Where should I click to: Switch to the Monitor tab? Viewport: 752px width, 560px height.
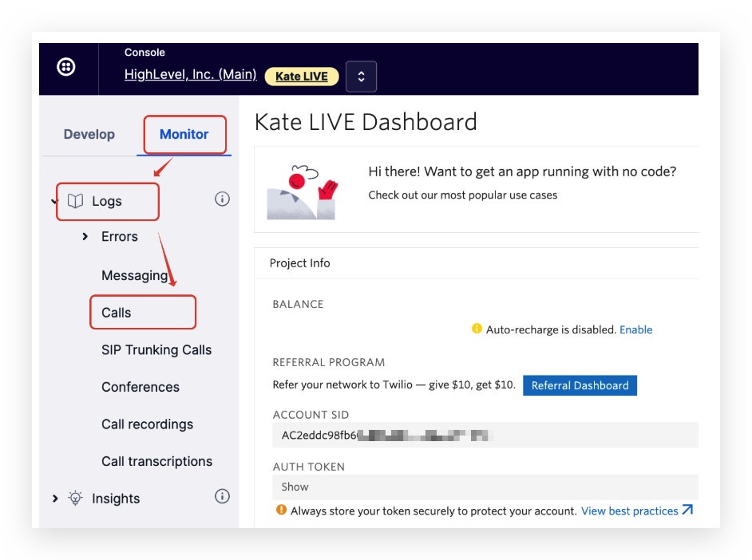pyautogui.click(x=184, y=134)
